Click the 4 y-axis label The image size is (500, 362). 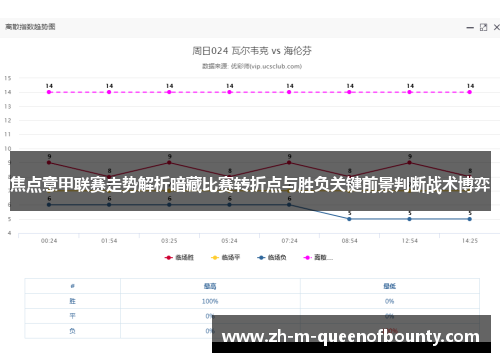tap(10, 233)
